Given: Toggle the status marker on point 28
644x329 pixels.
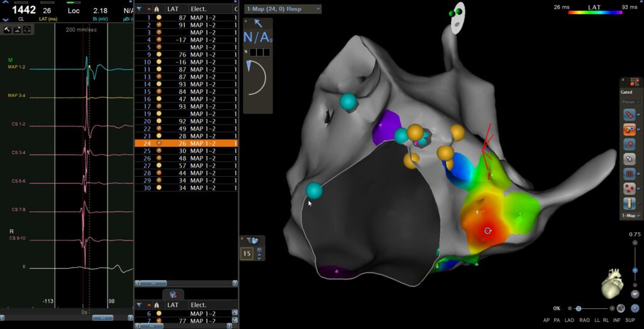Looking at the screenshot, I should click(x=158, y=172).
